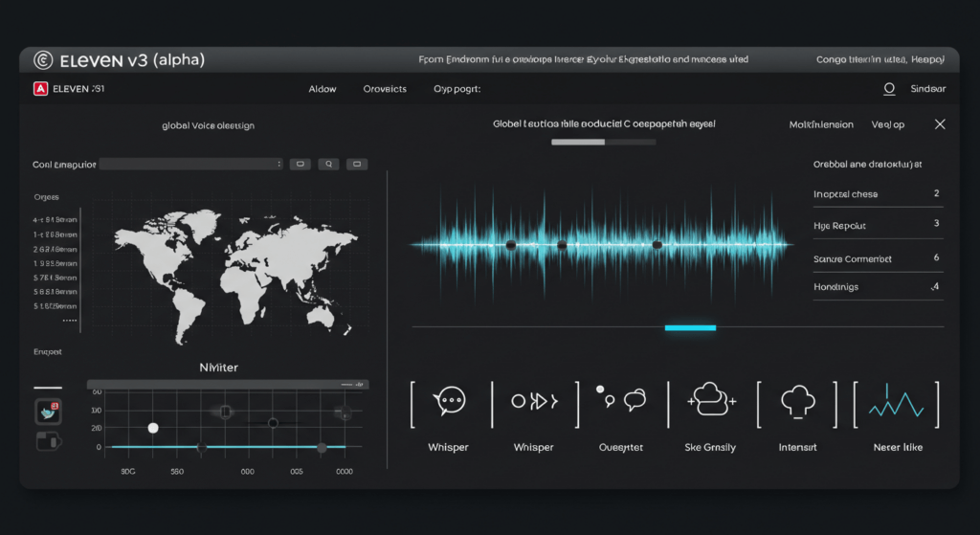
Task: Select the Inopetal chese row
Action: 878,193
